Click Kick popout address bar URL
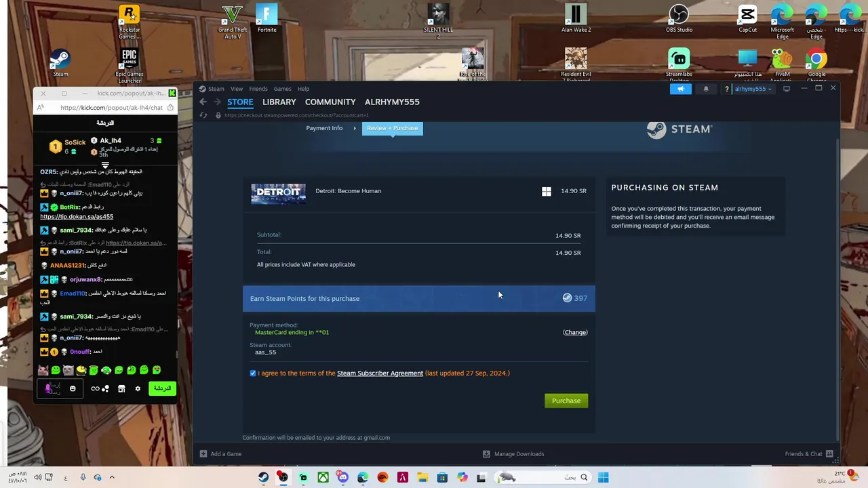 [111, 108]
